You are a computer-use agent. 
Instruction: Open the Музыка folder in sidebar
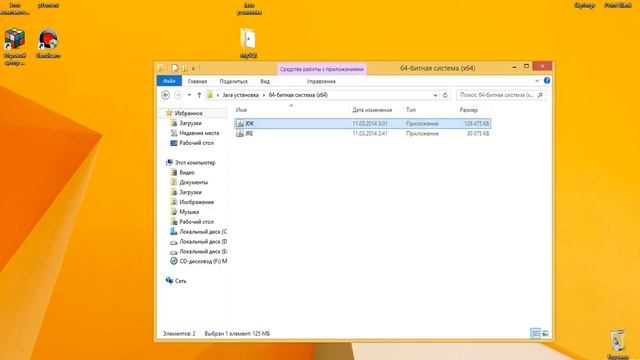point(189,212)
